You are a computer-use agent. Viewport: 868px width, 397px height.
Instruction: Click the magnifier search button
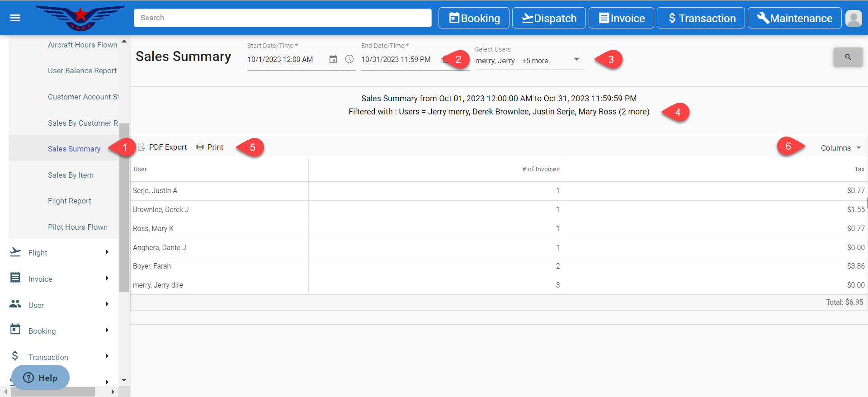click(x=848, y=57)
